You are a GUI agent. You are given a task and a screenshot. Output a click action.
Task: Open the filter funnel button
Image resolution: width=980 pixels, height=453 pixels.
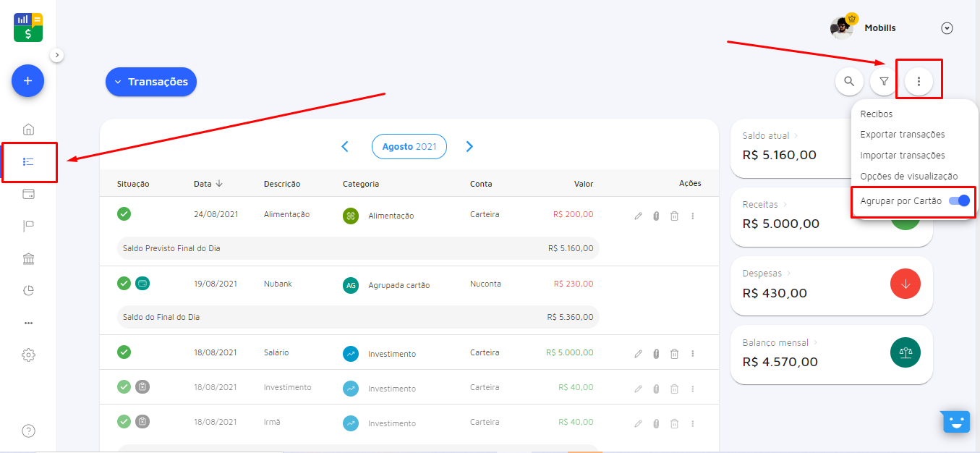[884, 81]
